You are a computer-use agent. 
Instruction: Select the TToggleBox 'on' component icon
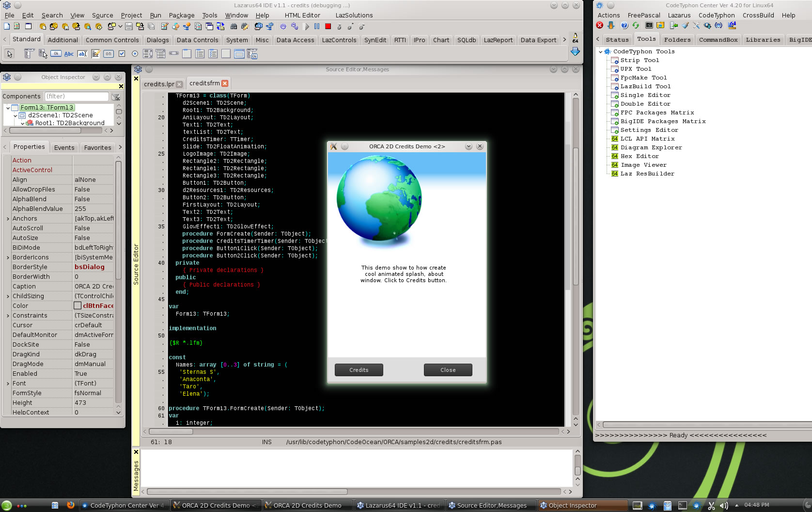109,54
